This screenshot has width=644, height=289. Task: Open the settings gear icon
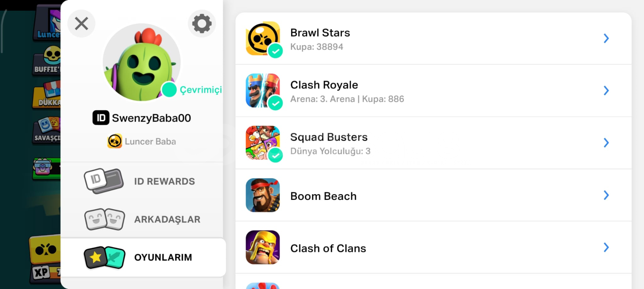click(x=202, y=23)
